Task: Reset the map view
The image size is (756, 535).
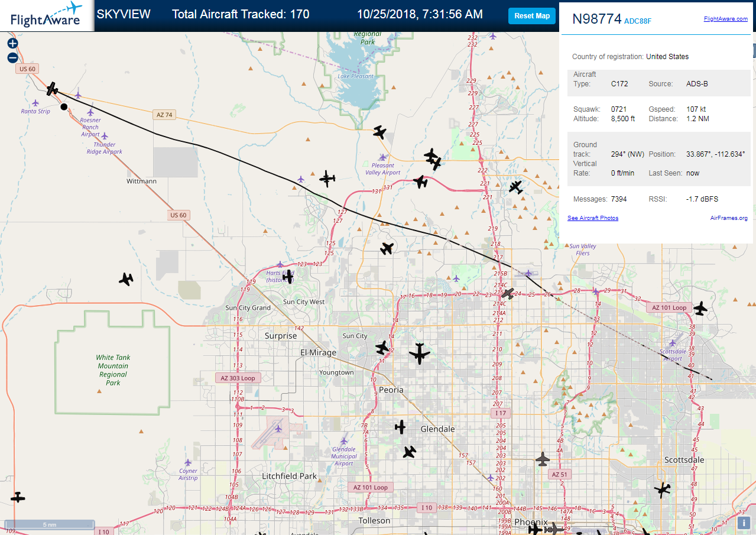Action: (531, 16)
